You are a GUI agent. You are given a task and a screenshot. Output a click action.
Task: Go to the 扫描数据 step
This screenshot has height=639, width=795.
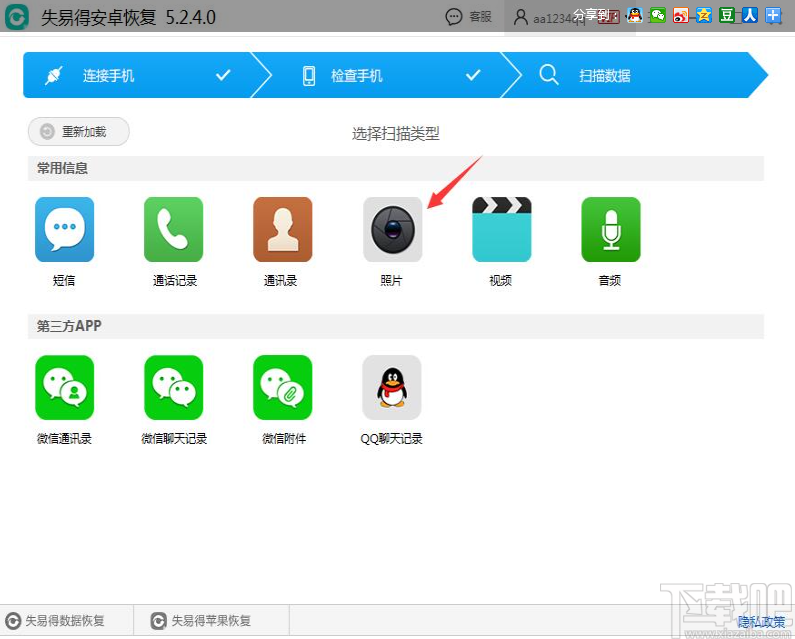tap(634, 75)
